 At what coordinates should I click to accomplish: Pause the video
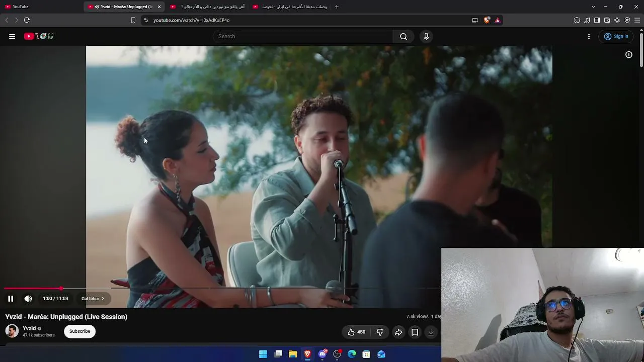click(x=11, y=299)
